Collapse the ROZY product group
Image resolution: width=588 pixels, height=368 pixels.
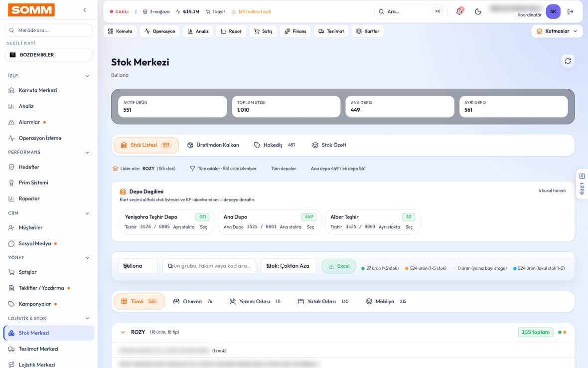coord(123,333)
